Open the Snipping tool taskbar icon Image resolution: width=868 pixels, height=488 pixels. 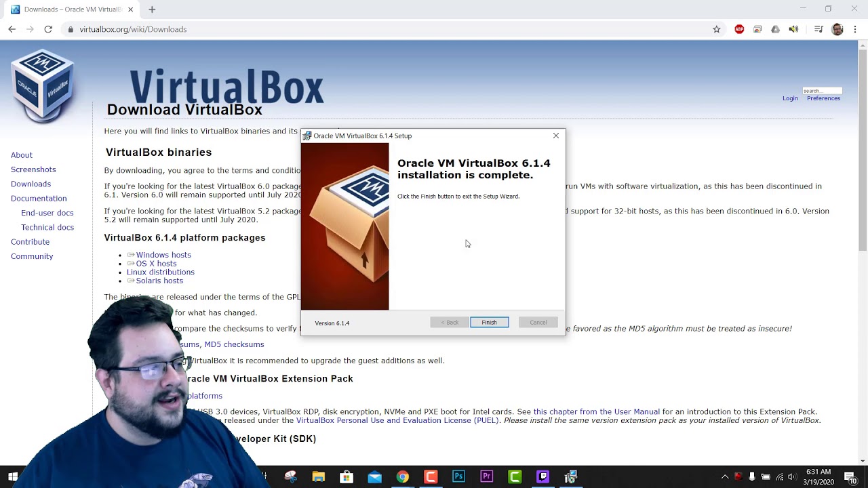[x=291, y=476]
